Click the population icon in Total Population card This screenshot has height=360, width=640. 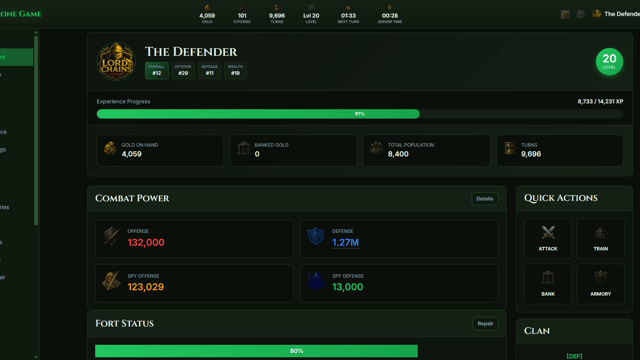(376, 148)
